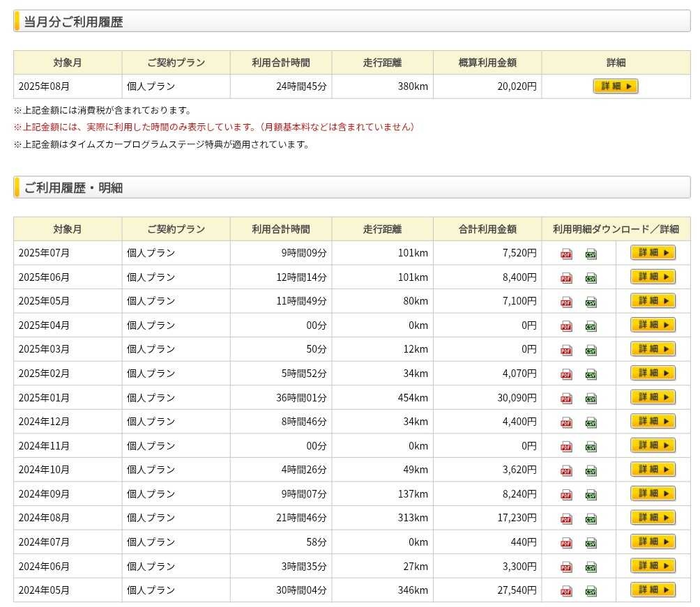View 詳細 of 2024年06月 history
This screenshot has width=700, height=607.
point(653,566)
